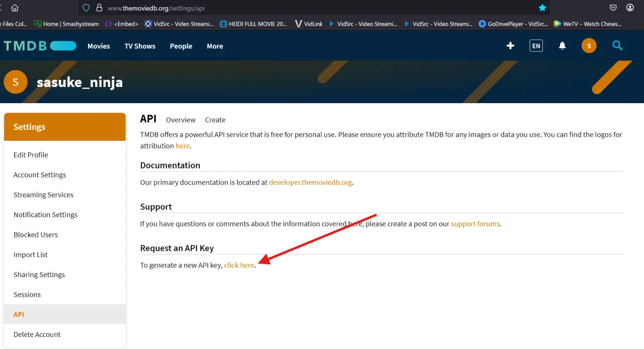Open the GoDrivePlayer bookmark
This screenshot has width=644, height=349.
[513, 24]
